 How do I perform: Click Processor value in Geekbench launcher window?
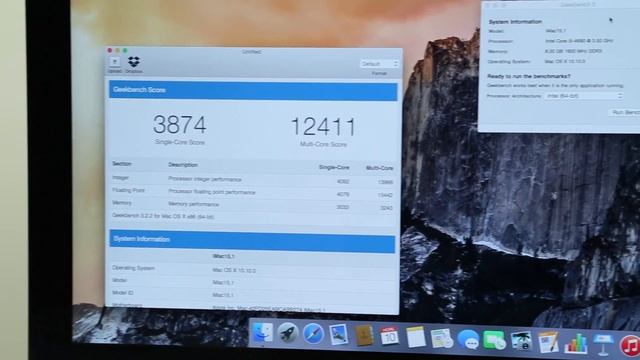[579, 41]
